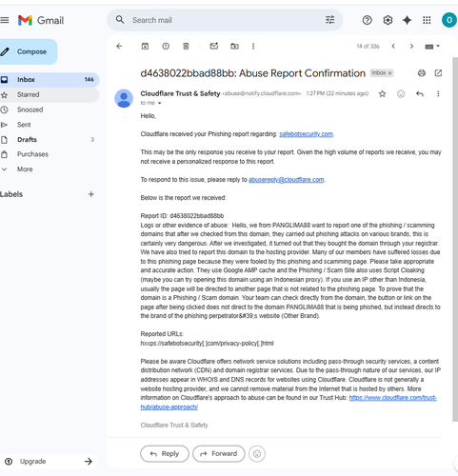Click the sender profile avatar

[x=124, y=98]
